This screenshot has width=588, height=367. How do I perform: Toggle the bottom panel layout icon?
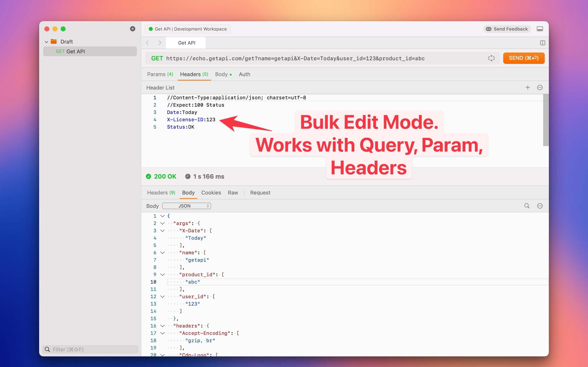(x=540, y=29)
